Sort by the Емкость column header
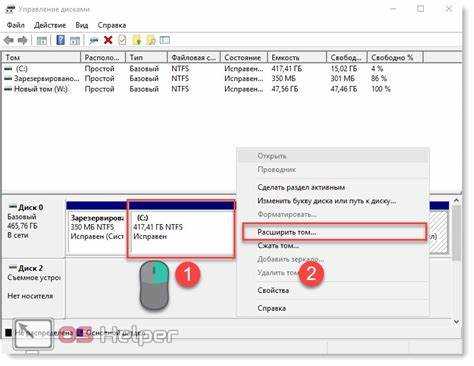Screen dimensions: 474x366 297,57
